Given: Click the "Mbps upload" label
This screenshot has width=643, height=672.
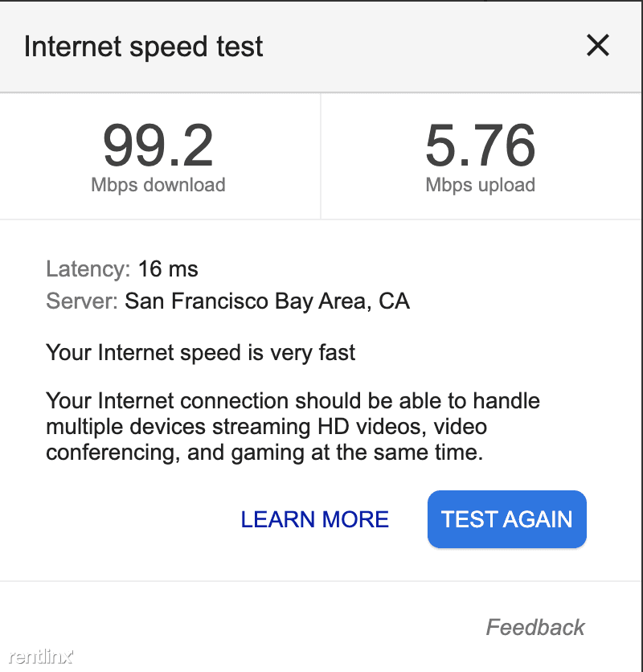Looking at the screenshot, I should coord(480,185).
